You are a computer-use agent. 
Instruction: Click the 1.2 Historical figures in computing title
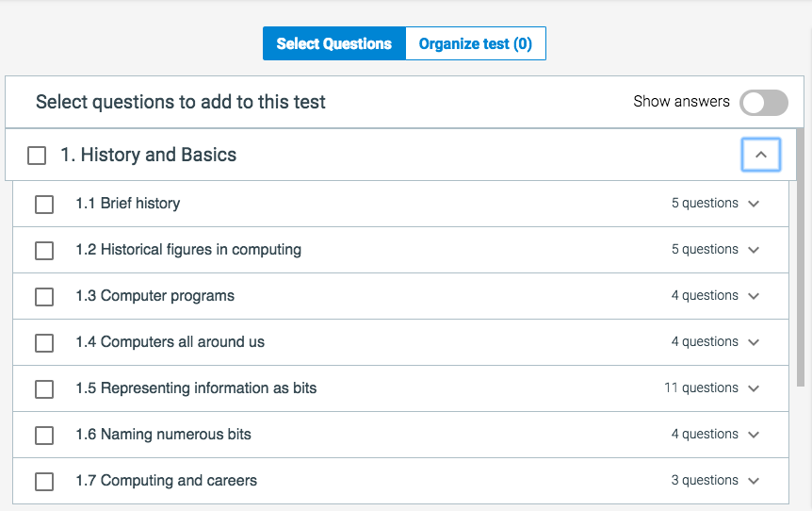coord(201,250)
